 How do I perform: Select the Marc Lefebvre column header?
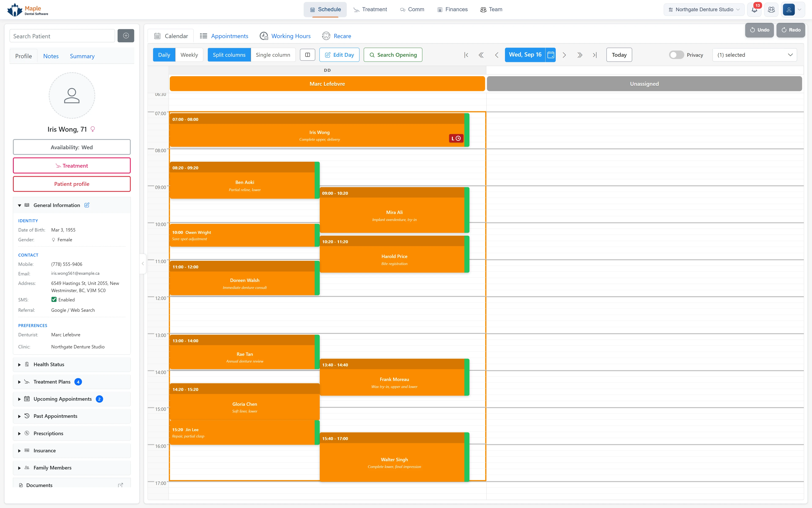click(x=327, y=84)
